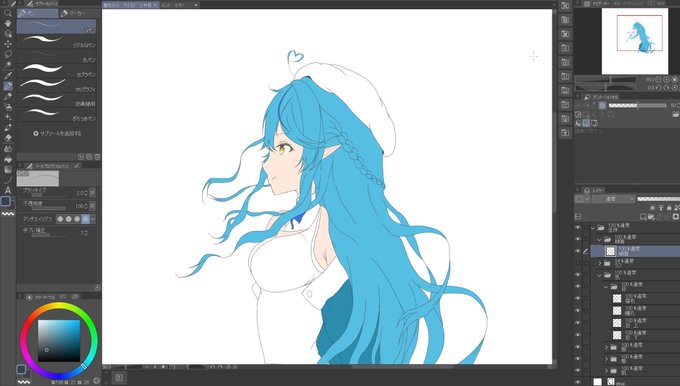This screenshot has height=386, width=680.
Task: Select the Gradient tool
Action: click(8, 170)
